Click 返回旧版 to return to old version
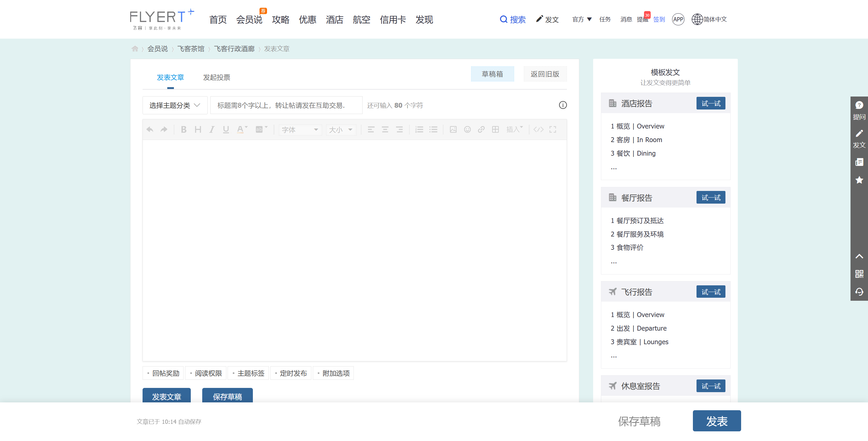Screen dimensions: 868x441 click(x=545, y=74)
